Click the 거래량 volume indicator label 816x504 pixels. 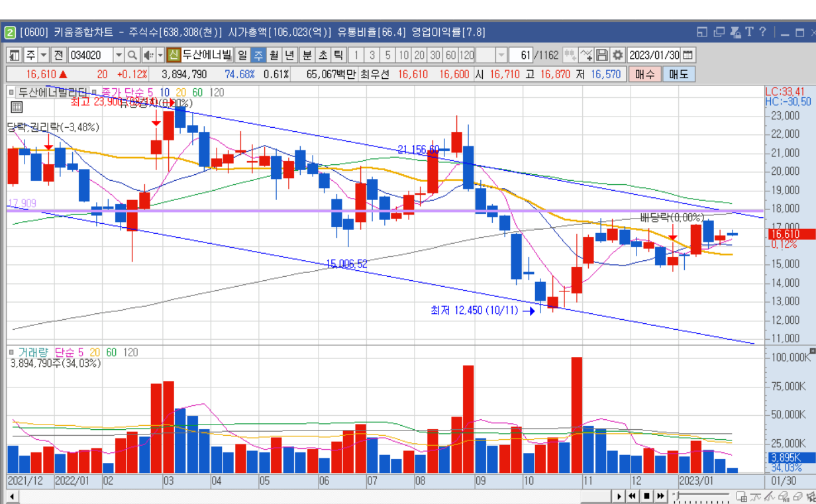tap(34, 352)
